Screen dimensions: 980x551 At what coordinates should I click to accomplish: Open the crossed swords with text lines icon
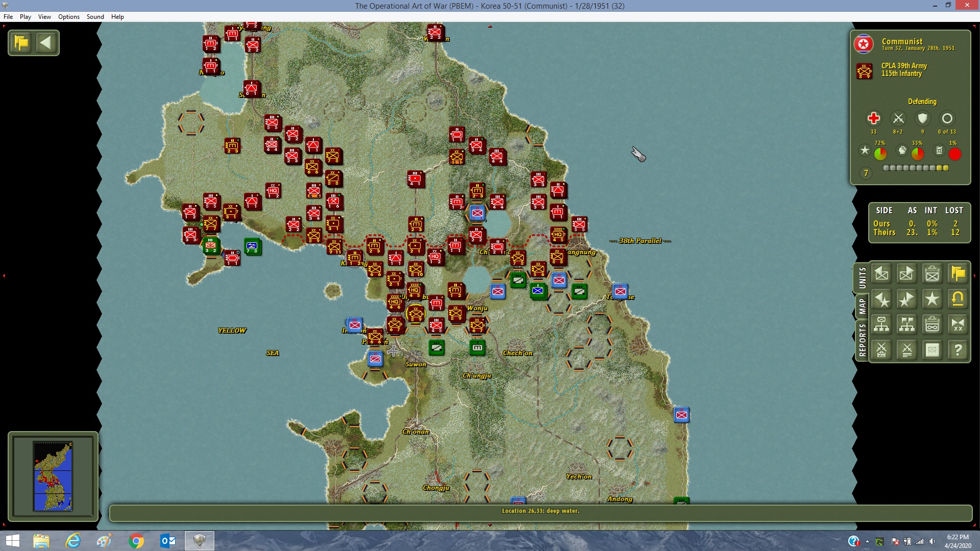pyautogui.click(x=907, y=350)
